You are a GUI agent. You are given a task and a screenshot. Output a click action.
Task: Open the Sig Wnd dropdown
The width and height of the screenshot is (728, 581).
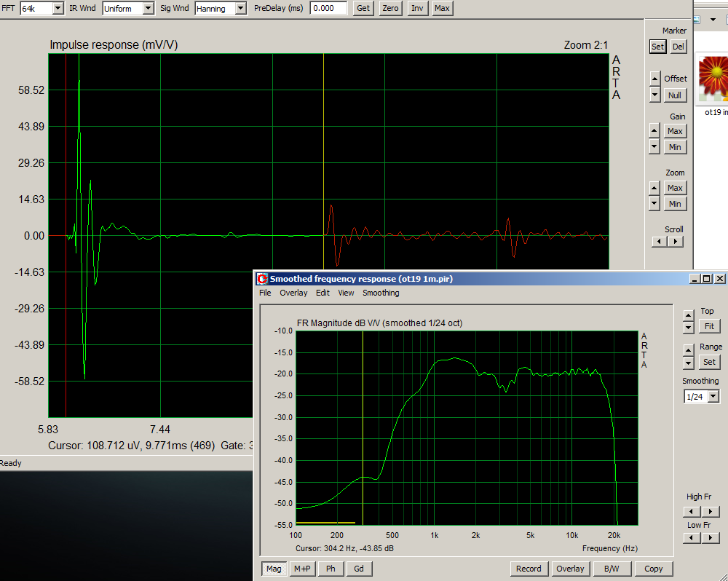tap(240, 8)
